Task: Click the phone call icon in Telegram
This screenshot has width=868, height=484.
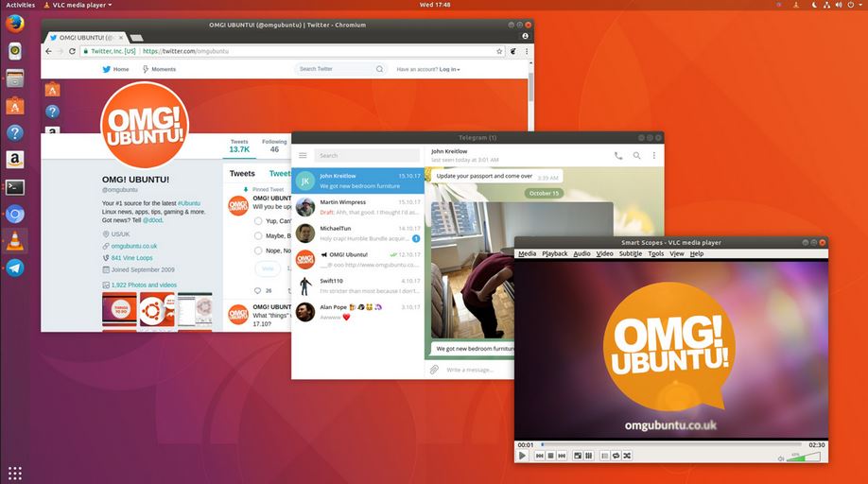Action: [618, 156]
